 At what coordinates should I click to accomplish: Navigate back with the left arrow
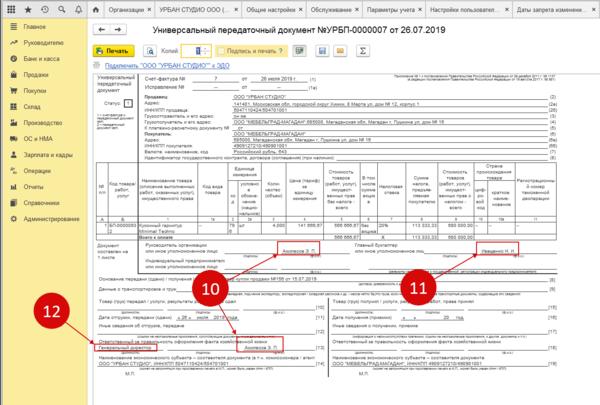point(102,29)
